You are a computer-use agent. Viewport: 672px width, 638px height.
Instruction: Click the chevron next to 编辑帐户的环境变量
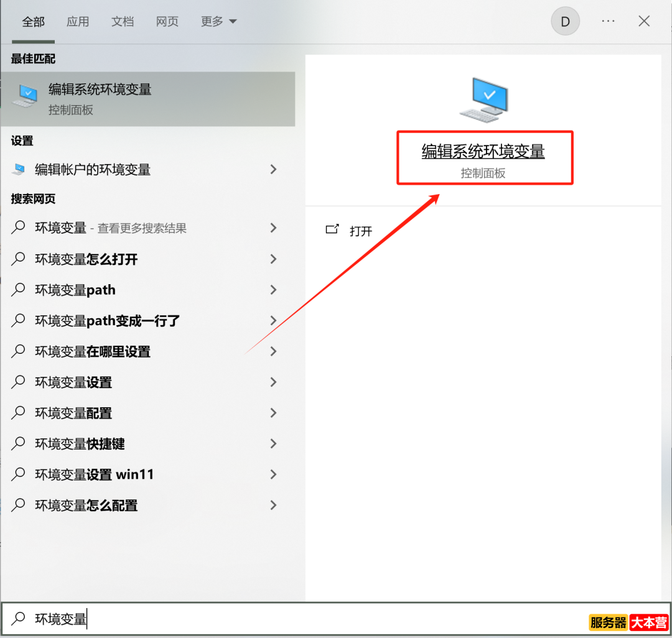[273, 169]
